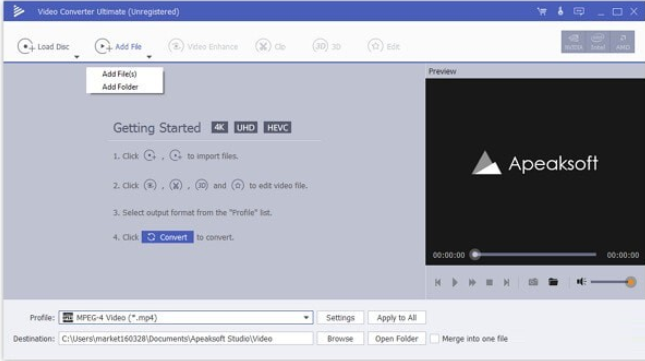Open the 3D settings tool
645x361 pixels.
point(327,46)
